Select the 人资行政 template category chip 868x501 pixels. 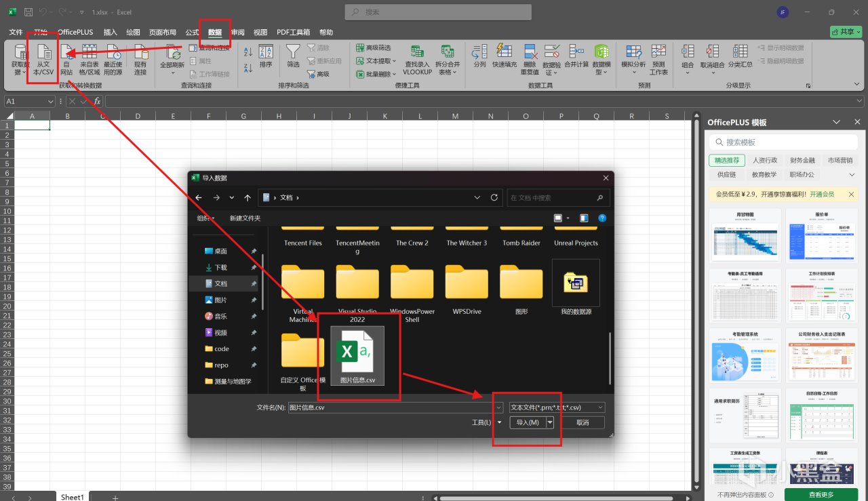765,161
